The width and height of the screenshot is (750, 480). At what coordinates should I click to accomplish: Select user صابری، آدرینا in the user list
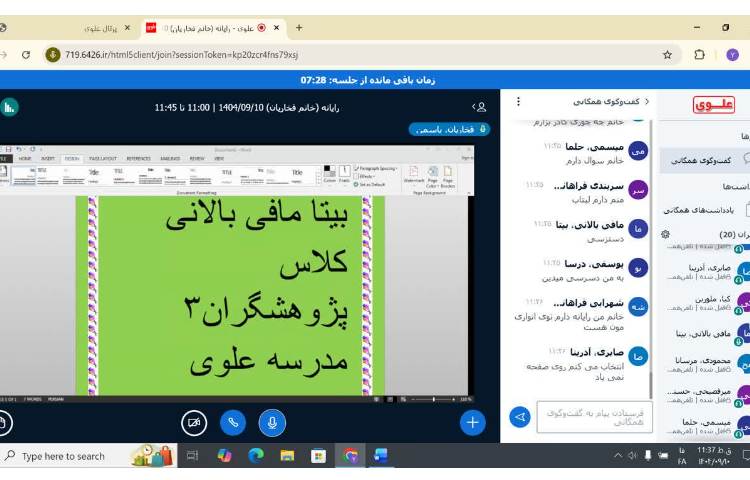point(708,272)
